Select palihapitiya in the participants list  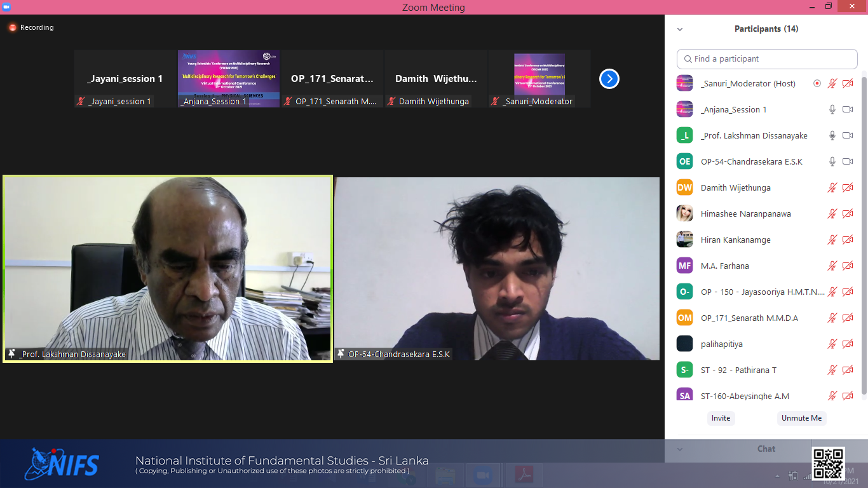[x=721, y=344]
